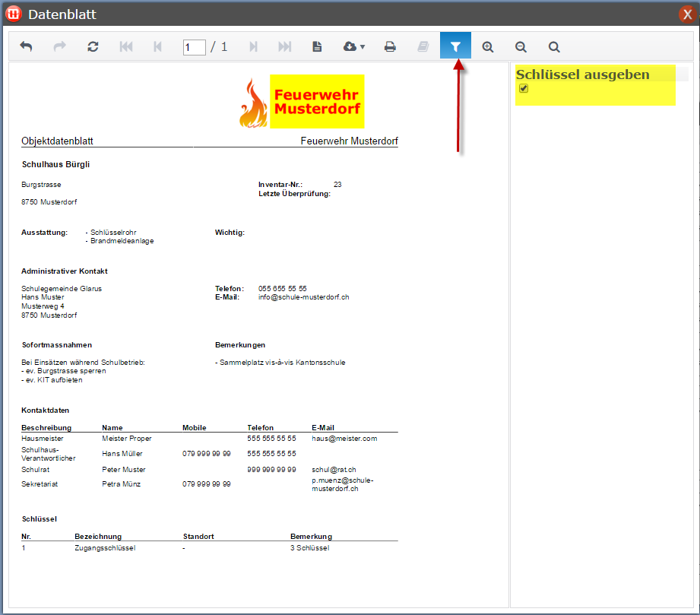The image size is (700, 615).
Task: Zoom out of the document
Action: (521, 46)
